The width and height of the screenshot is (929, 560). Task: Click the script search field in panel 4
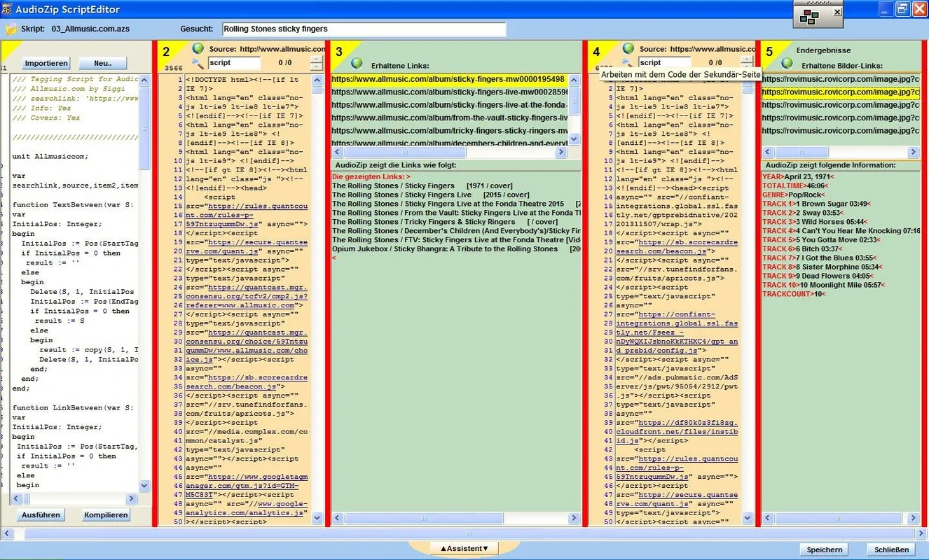point(663,63)
